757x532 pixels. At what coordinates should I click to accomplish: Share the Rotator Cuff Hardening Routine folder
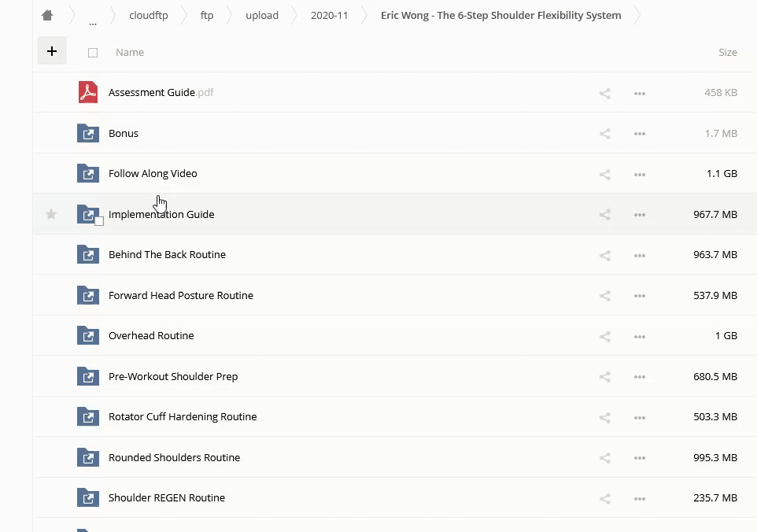(x=605, y=418)
